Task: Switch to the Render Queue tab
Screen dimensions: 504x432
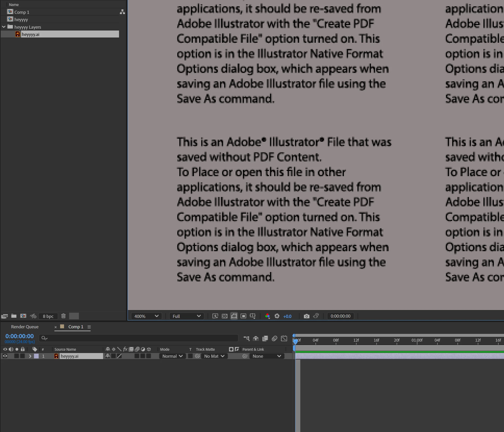Action: [x=25, y=327]
